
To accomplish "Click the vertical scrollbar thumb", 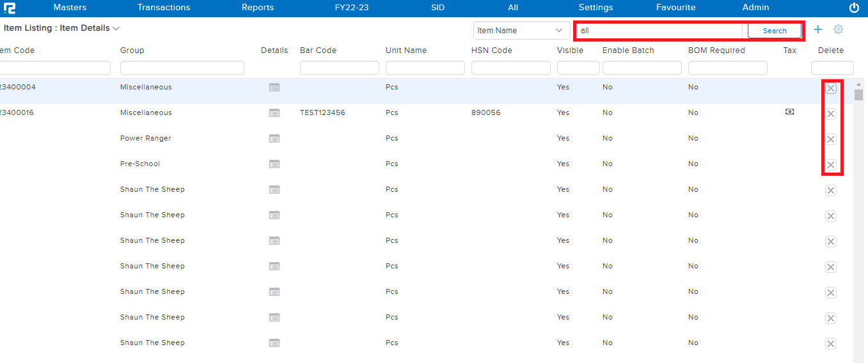I will click(x=858, y=95).
